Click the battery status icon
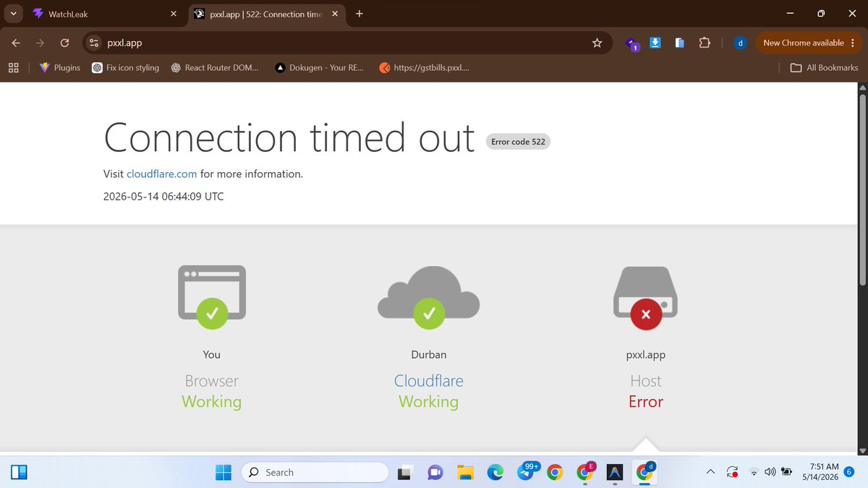This screenshot has width=868, height=488. (786, 472)
